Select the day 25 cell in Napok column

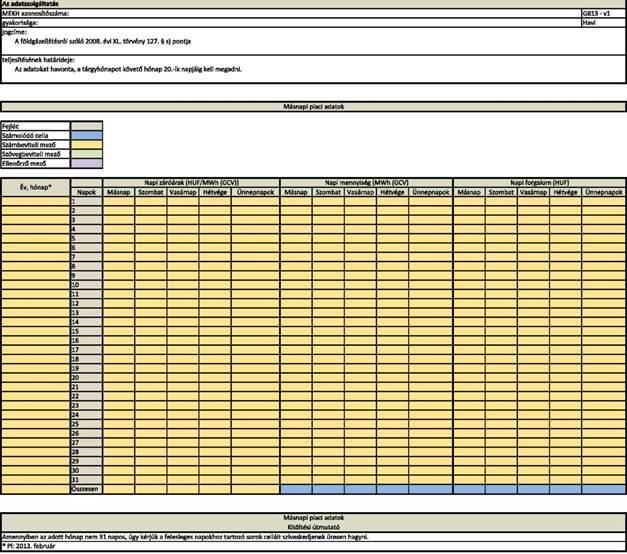(x=86, y=424)
